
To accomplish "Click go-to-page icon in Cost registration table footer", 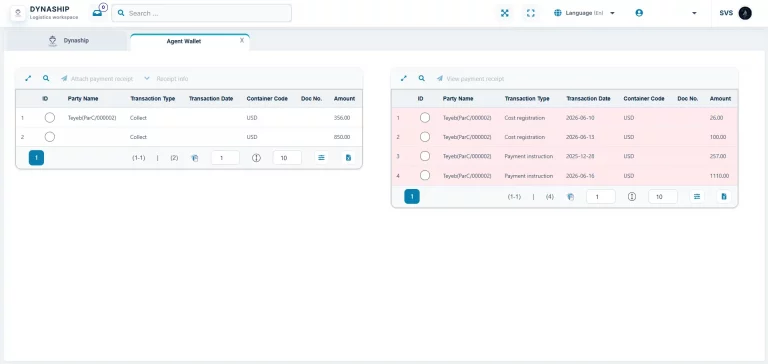I will click(x=570, y=197).
